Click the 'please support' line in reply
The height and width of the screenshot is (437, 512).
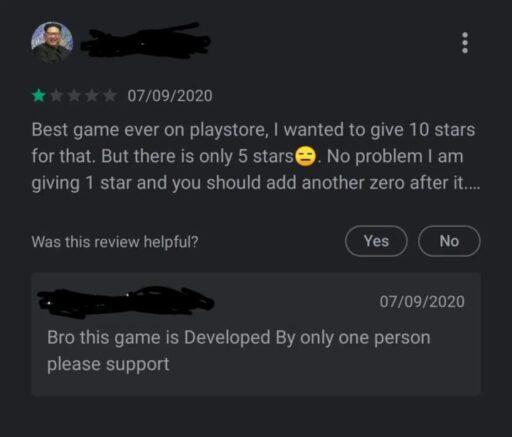pos(108,364)
